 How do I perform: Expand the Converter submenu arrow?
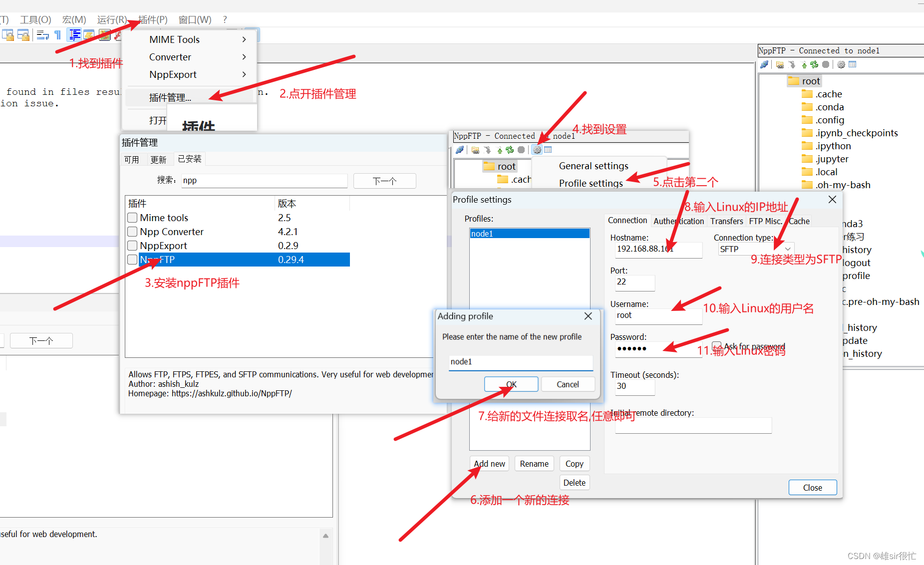(244, 57)
